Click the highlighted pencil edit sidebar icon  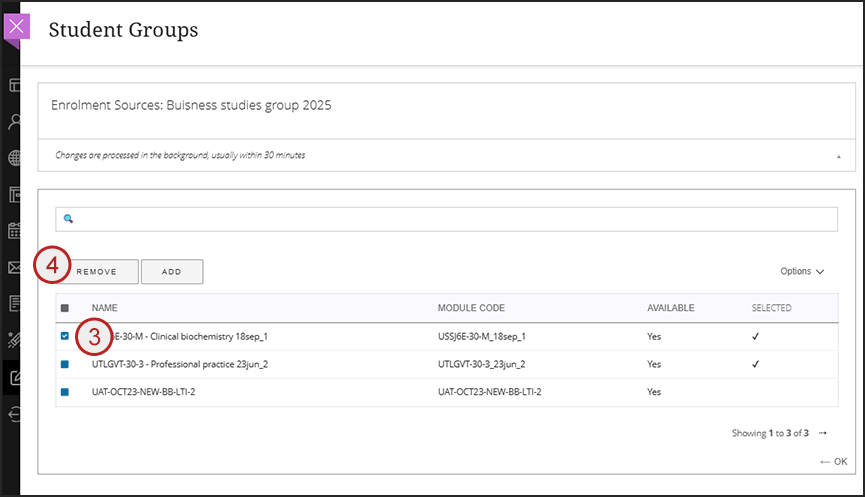coord(15,377)
